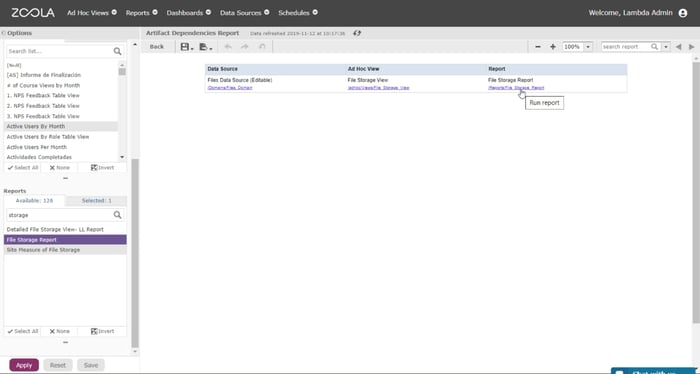The height and width of the screenshot is (374, 700).
Task: Click the 'Data Source' column header
Action: click(223, 69)
